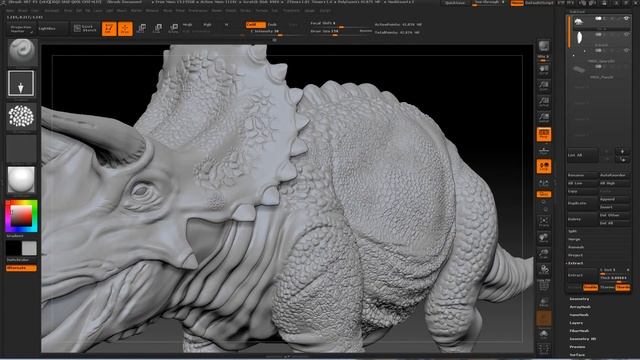Image resolution: width=640 pixels, height=360 pixels.
Task: Click the Scroll canvas icon
Action: coord(544,70)
